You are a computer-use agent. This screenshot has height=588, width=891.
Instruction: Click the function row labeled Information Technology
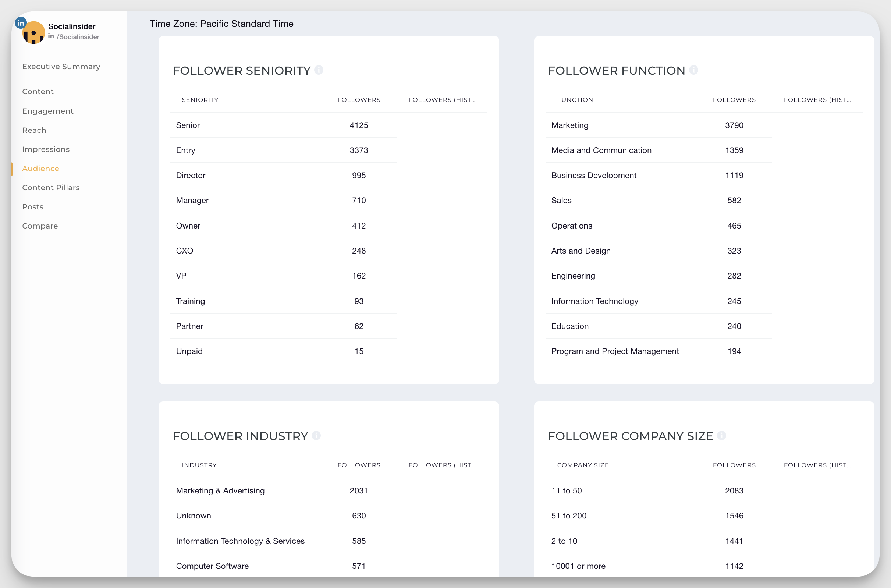click(659, 301)
